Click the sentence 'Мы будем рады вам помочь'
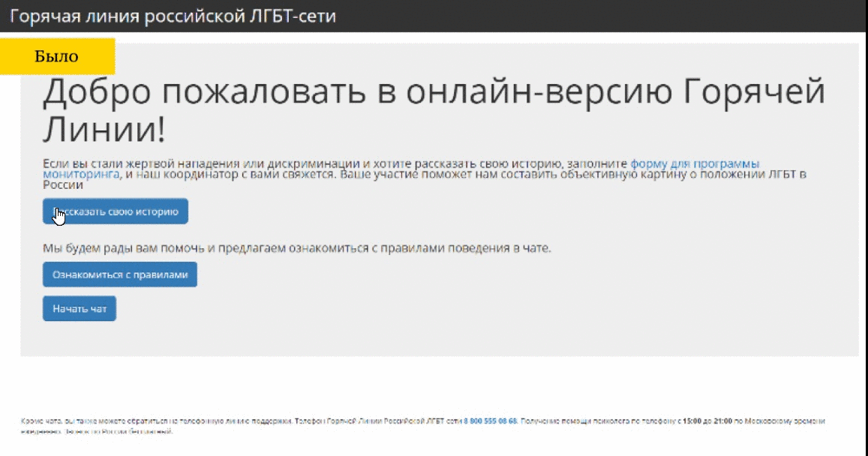The width and height of the screenshot is (868, 456). [x=296, y=248]
